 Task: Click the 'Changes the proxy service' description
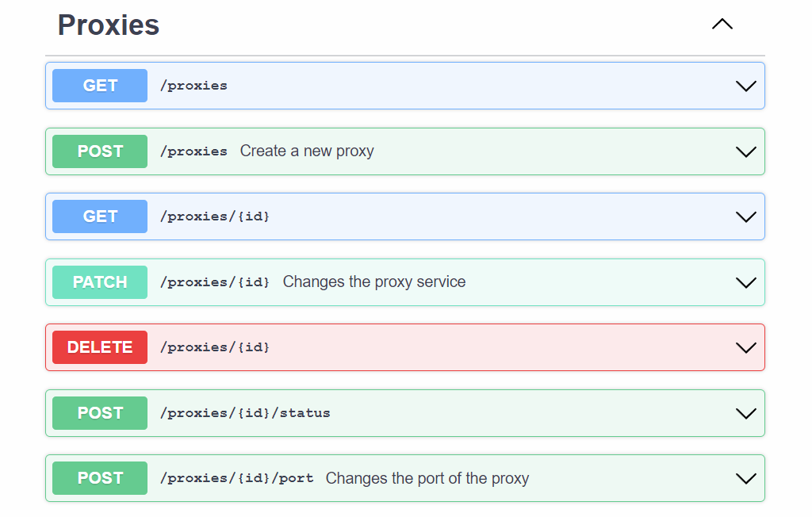pyautogui.click(x=374, y=282)
